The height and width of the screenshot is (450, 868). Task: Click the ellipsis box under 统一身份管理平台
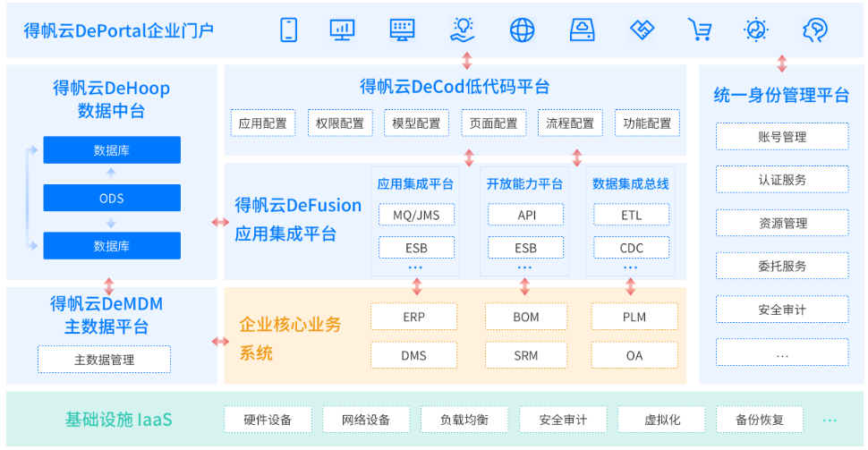pos(782,352)
